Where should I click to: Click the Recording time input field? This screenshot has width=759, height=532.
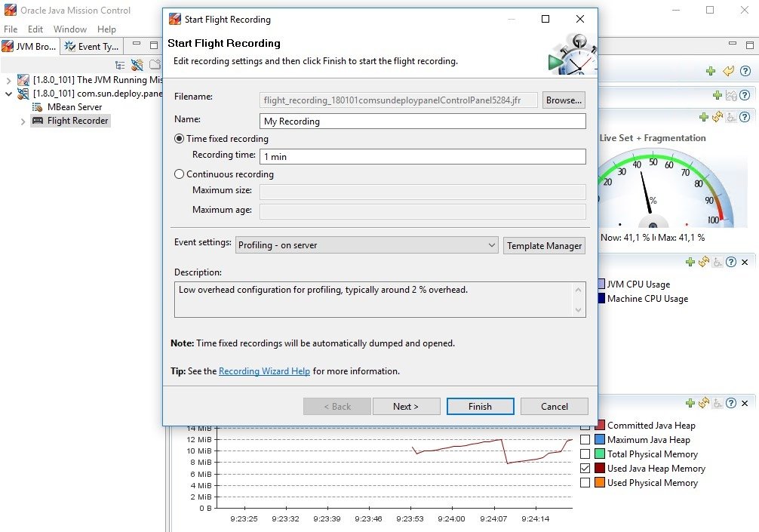pyautogui.click(x=423, y=156)
